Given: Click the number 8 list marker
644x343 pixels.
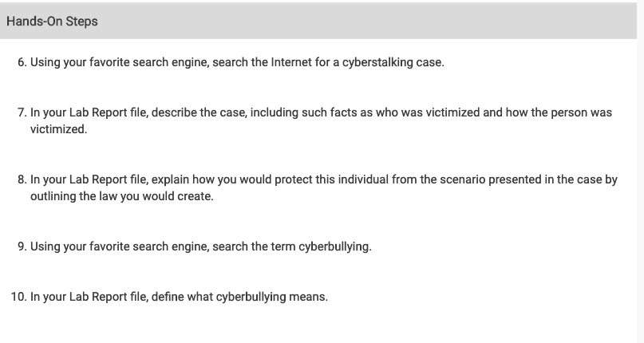Looking at the screenshot, I should coord(22,179).
